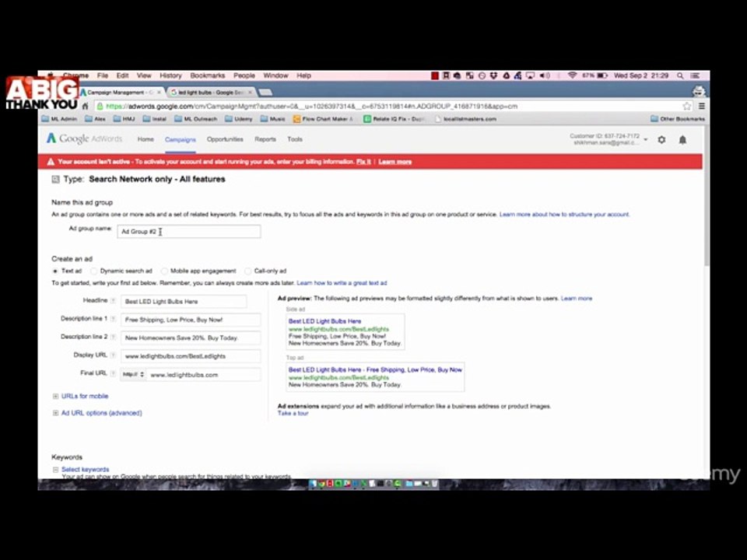Open the Reports tab
Viewport: 747px width, 560px height.
tap(265, 139)
